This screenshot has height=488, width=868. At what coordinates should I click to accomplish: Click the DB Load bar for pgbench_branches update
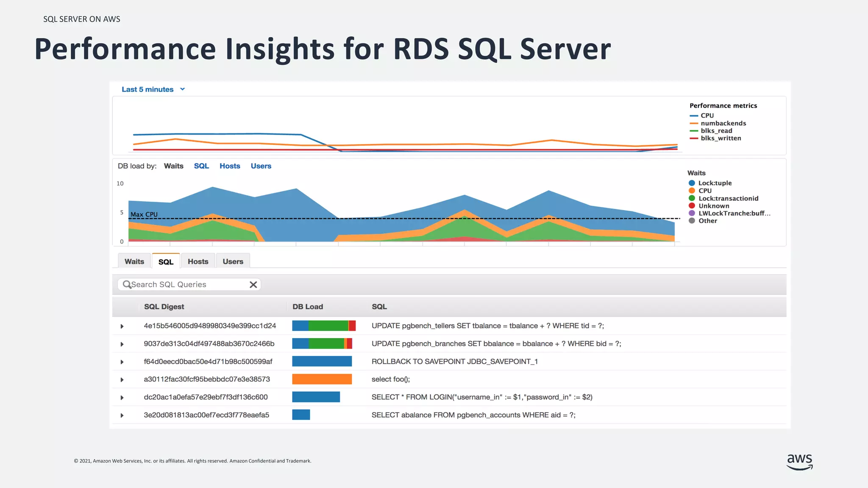click(x=322, y=344)
